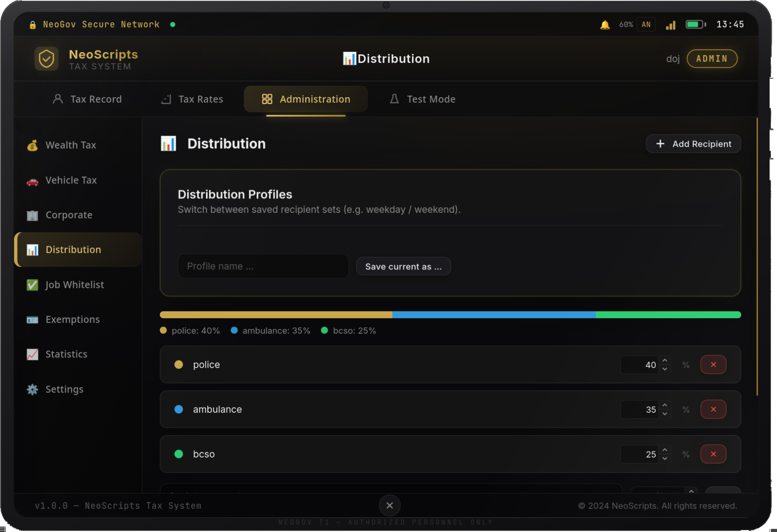The width and height of the screenshot is (777, 532).
Task: Open the Exemptions section
Action: tap(78, 319)
